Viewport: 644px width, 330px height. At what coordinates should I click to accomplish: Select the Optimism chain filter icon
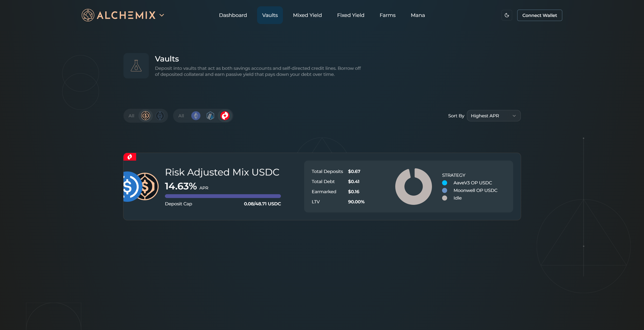coord(225,116)
